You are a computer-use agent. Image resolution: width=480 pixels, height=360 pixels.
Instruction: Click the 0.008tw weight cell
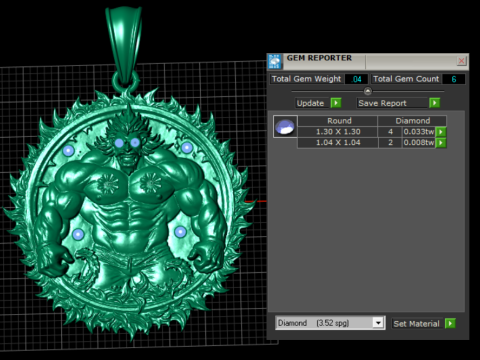coord(419,143)
